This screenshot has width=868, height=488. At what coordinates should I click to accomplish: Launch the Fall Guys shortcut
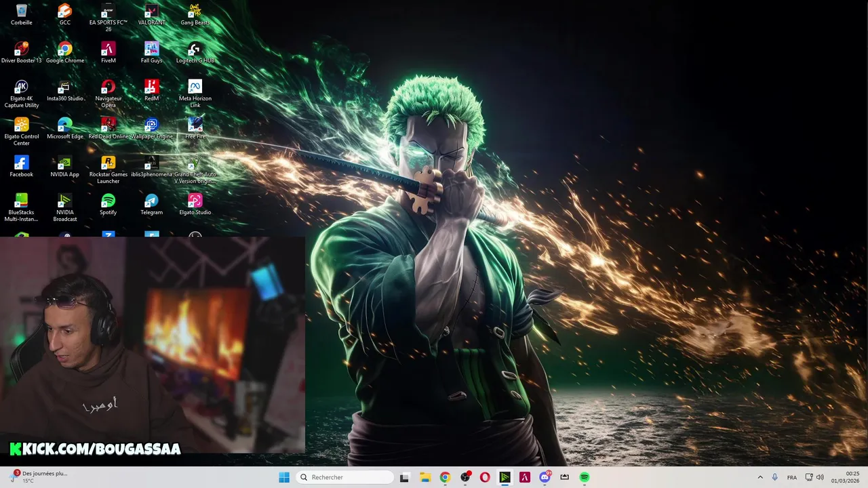(x=151, y=52)
